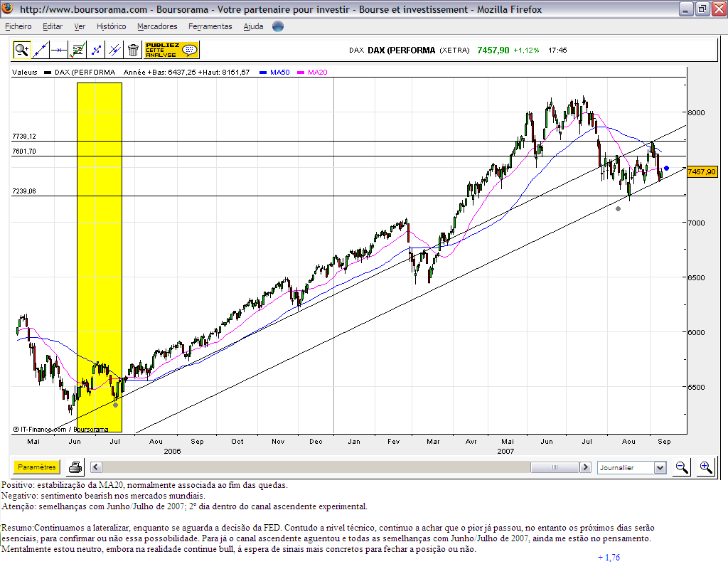Click the 7457,90 quote value in header
Image resolution: width=728 pixels, height=569 pixels.
[x=493, y=50]
